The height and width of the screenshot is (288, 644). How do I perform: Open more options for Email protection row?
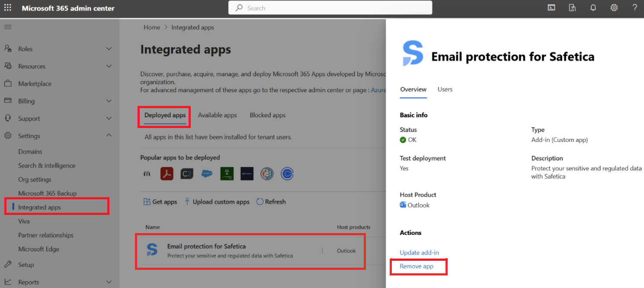click(x=322, y=250)
